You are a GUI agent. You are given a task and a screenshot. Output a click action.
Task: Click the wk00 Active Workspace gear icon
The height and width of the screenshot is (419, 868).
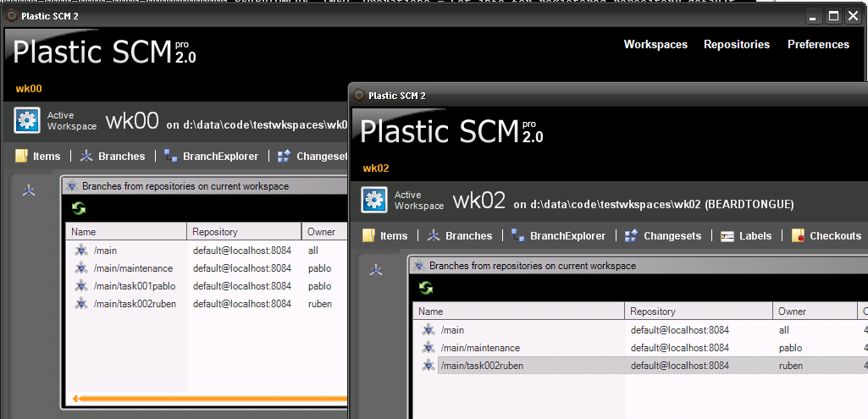(x=26, y=119)
